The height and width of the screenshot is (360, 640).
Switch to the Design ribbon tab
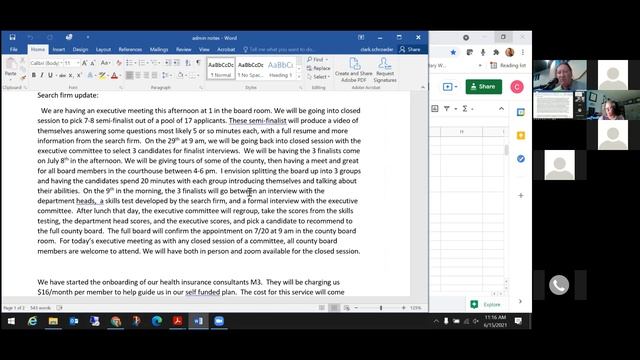80,49
